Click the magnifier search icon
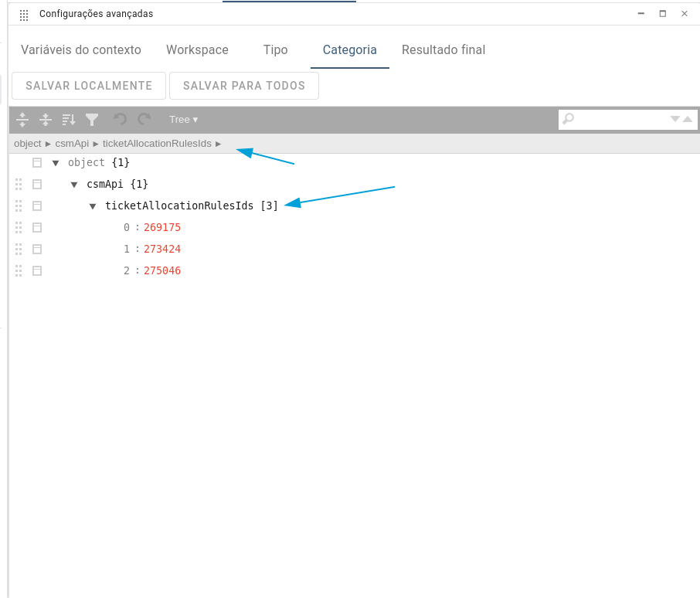 569,119
